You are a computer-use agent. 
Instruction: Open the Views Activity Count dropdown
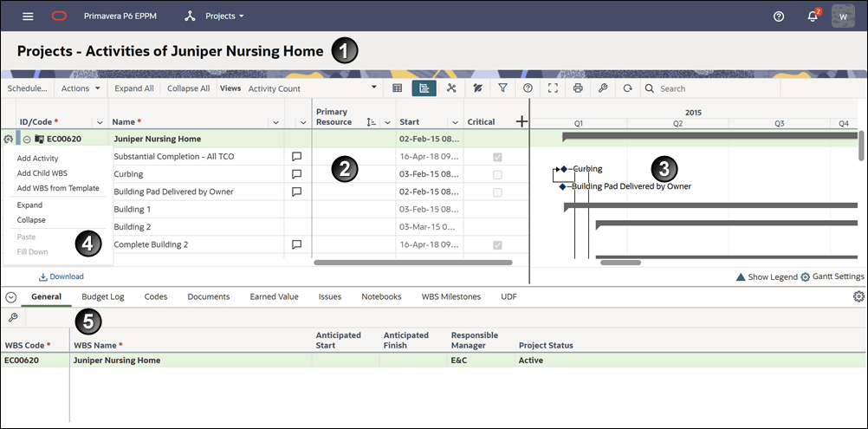pos(313,88)
